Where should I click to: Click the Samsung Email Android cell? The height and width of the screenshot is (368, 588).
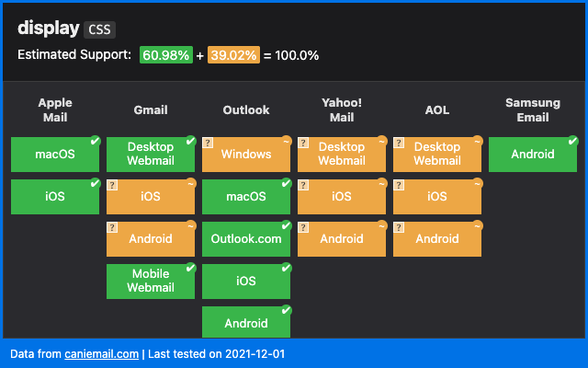coord(533,155)
